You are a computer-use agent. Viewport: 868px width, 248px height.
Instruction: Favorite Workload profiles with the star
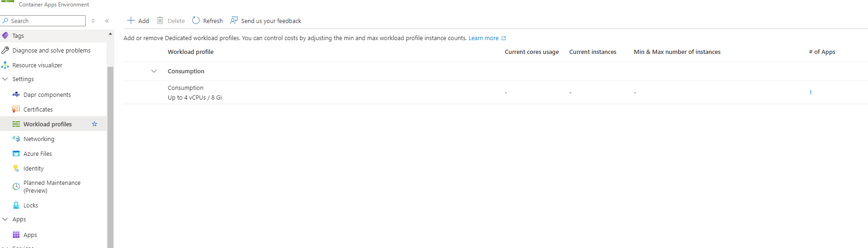(x=94, y=124)
